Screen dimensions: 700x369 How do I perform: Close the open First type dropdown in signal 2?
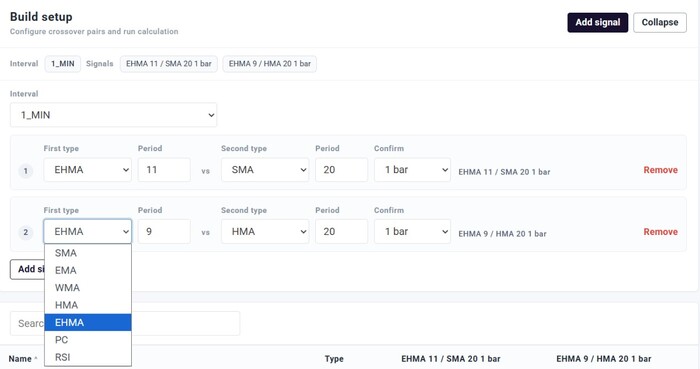coord(88,231)
